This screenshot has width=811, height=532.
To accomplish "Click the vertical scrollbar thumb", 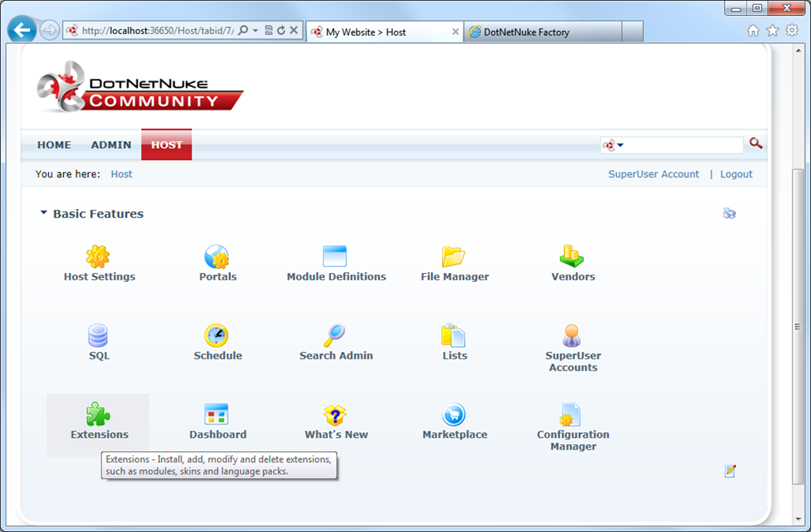I will pyautogui.click(x=798, y=326).
